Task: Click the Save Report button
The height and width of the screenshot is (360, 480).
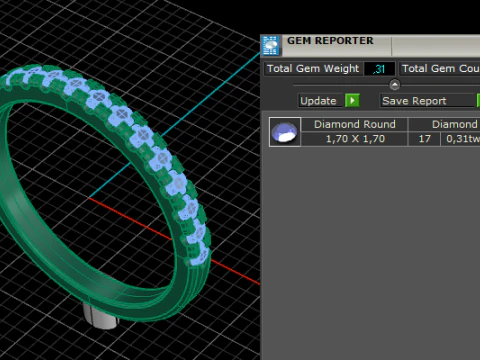Action: pos(427,101)
